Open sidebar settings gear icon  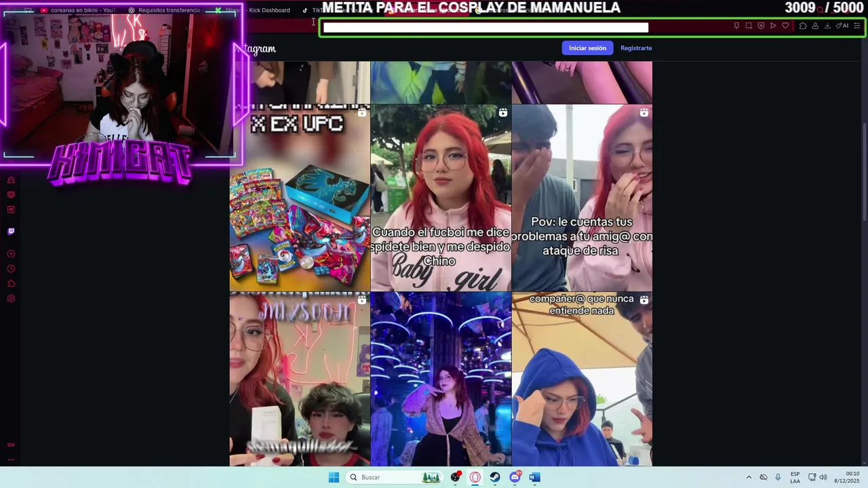tap(11, 298)
